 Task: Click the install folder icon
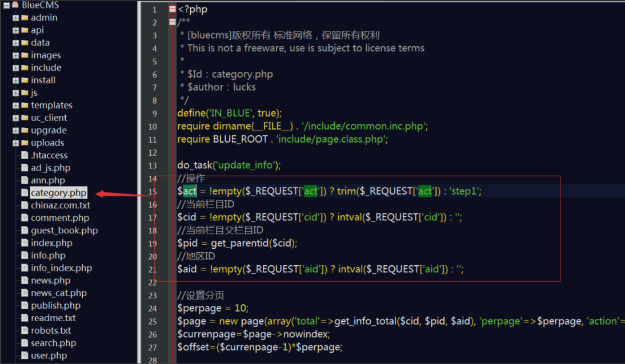(25, 80)
